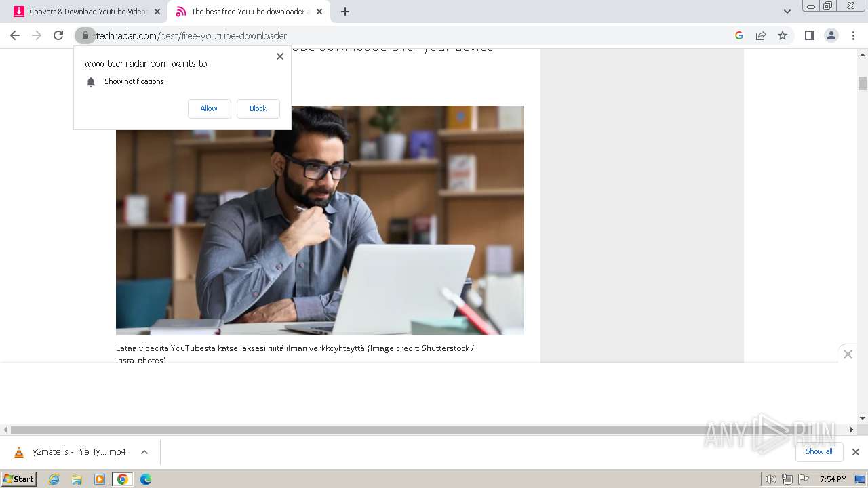Click the forward navigation arrow
This screenshot has width=868, height=488.
(x=37, y=35)
